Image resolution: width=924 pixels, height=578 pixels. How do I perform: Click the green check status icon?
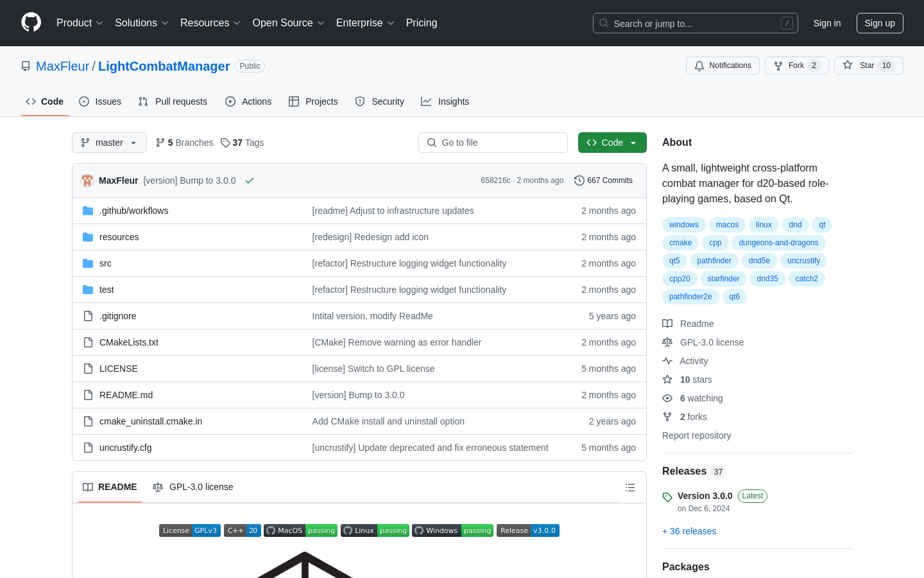coord(250,180)
